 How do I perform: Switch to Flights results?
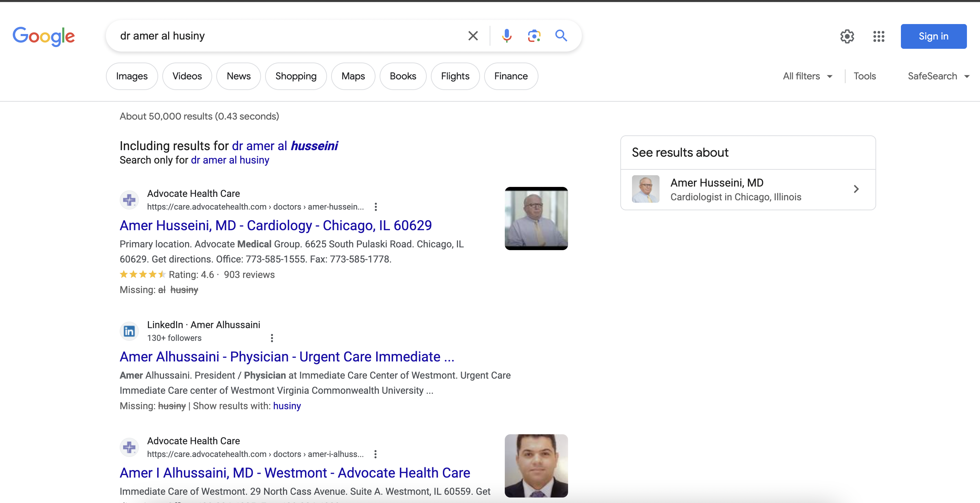455,76
